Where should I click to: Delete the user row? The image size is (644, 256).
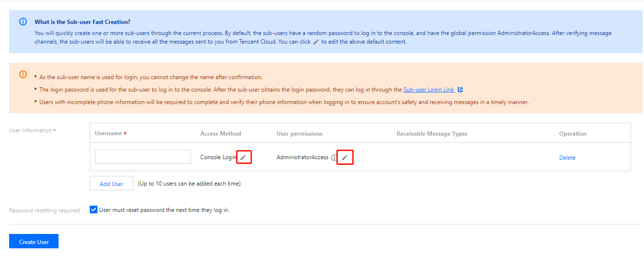pyautogui.click(x=567, y=158)
